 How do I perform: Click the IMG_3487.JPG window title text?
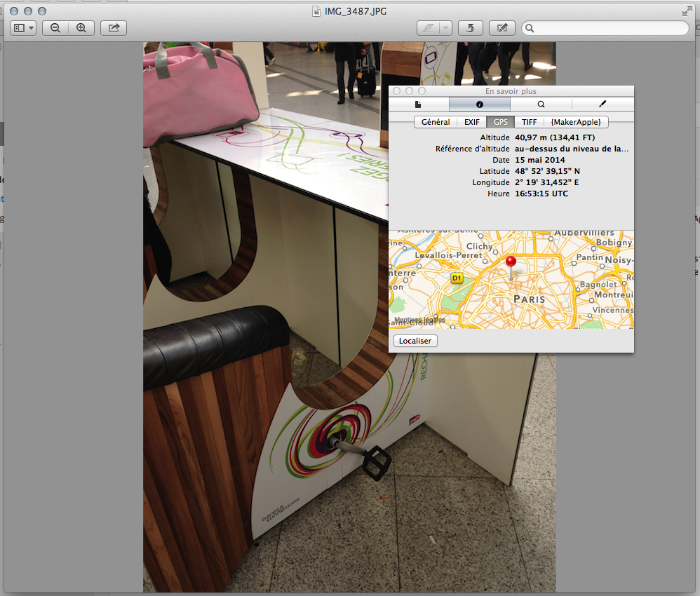[x=356, y=12]
